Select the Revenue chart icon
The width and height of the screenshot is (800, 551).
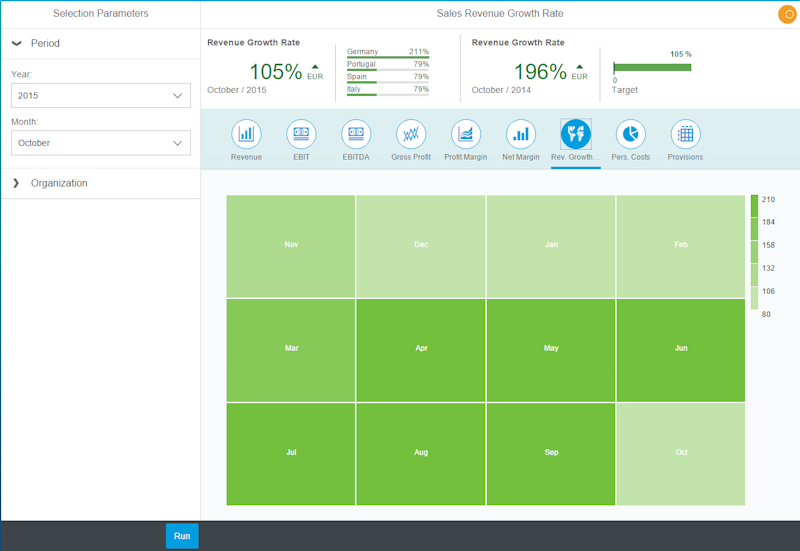click(246, 134)
